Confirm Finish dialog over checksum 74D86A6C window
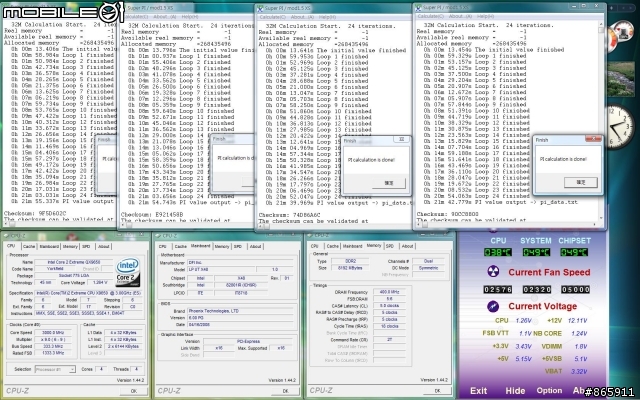This screenshot has height=400, width=640. click(x=389, y=183)
